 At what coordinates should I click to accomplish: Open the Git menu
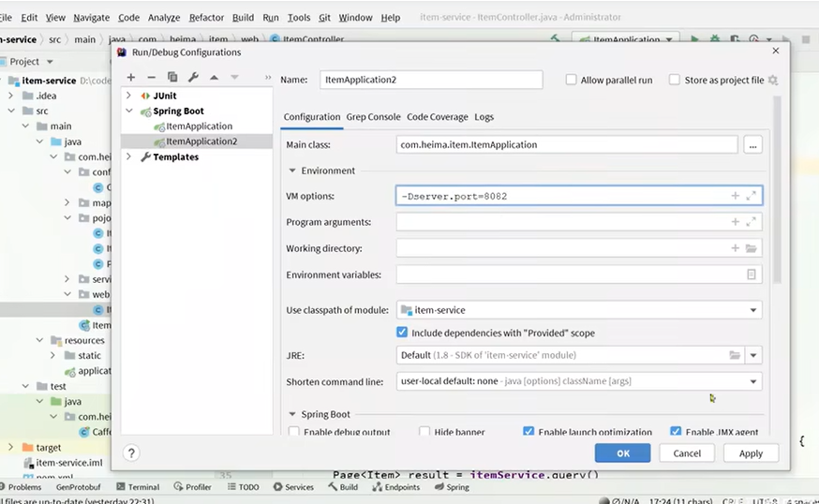324,18
